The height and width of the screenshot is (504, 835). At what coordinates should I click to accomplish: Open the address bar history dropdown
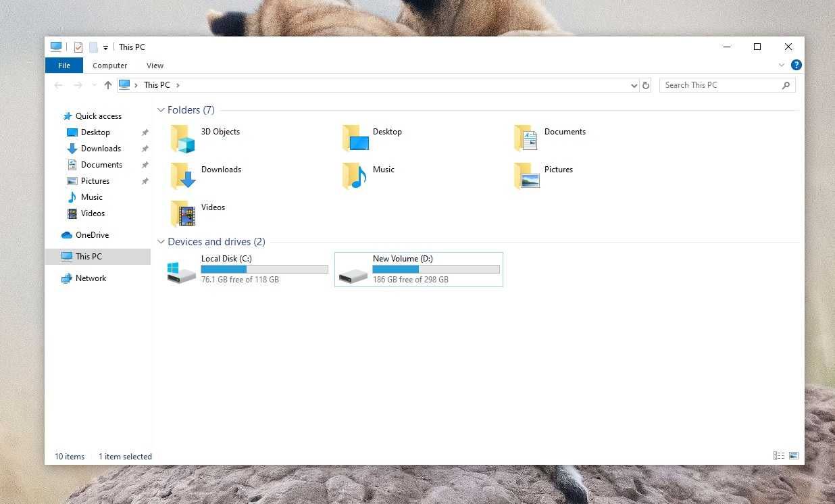[634, 85]
